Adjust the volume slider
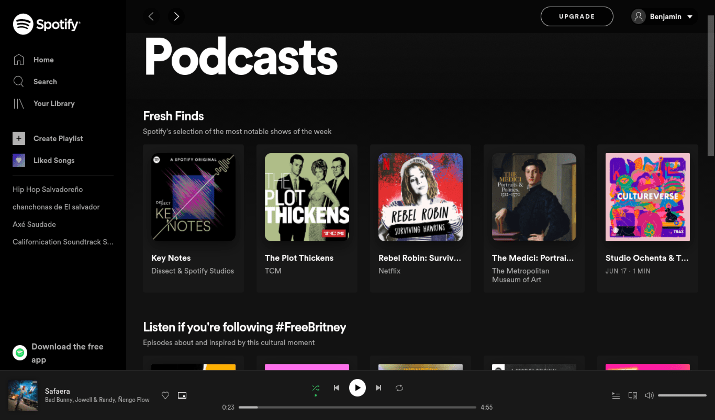The width and height of the screenshot is (715, 420). [682, 395]
